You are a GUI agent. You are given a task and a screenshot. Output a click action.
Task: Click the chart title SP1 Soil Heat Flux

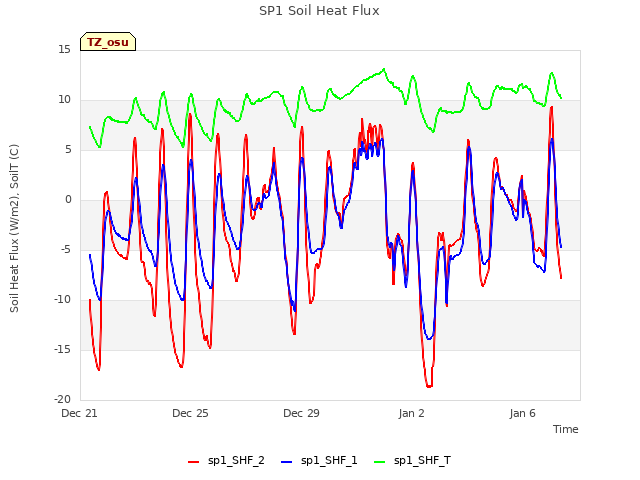pyautogui.click(x=319, y=11)
